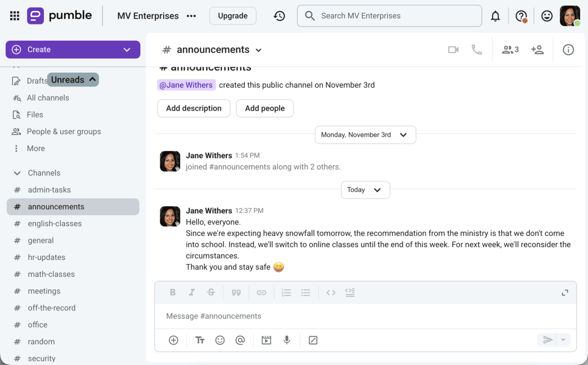The height and width of the screenshot is (365, 588).
Task: Click the voice call phone icon
Action: tap(476, 50)
